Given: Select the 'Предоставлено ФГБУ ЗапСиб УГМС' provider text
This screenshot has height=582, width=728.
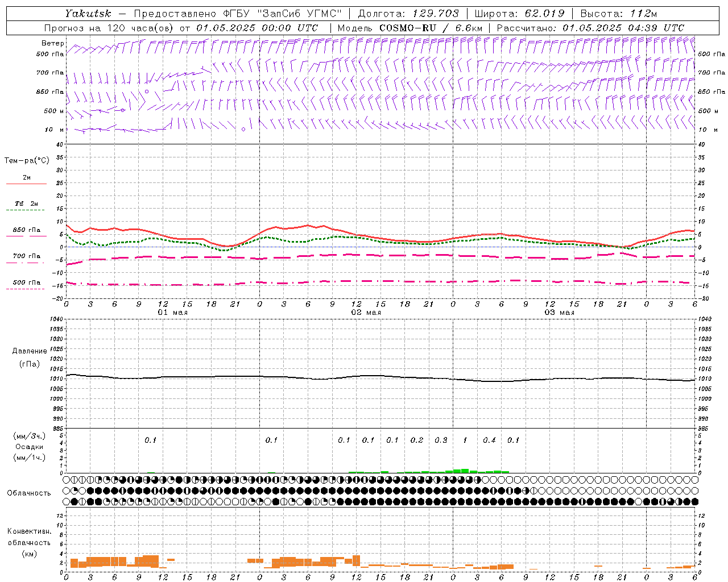Looking at the screenshot, I should tap(238, 14).
